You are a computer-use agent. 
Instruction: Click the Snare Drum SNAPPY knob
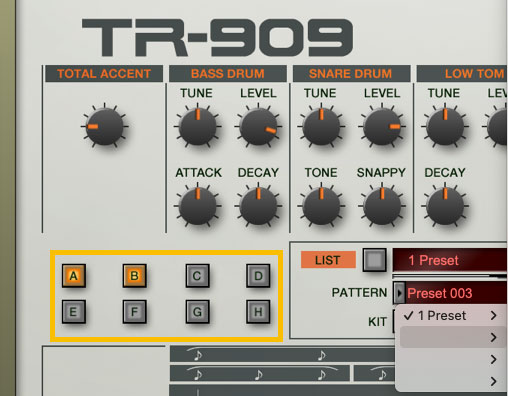pyautogui.click(x=382, y=206)
